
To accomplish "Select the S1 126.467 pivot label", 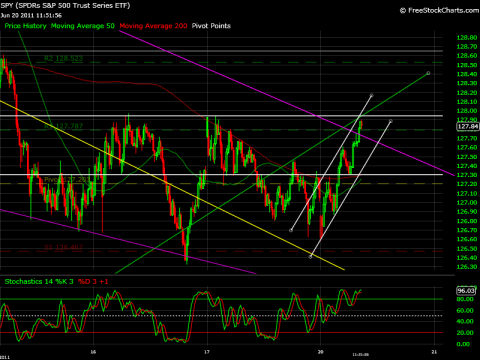I will [63, 248].
